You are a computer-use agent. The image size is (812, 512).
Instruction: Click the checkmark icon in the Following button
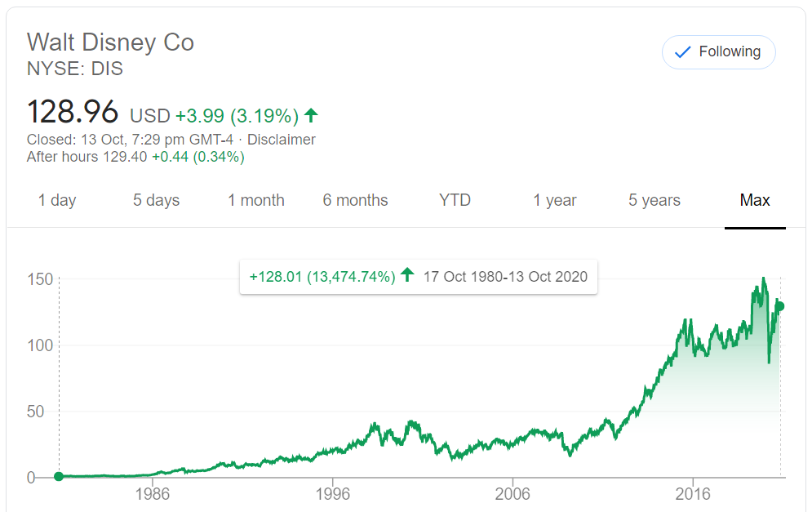coord(681,52)
